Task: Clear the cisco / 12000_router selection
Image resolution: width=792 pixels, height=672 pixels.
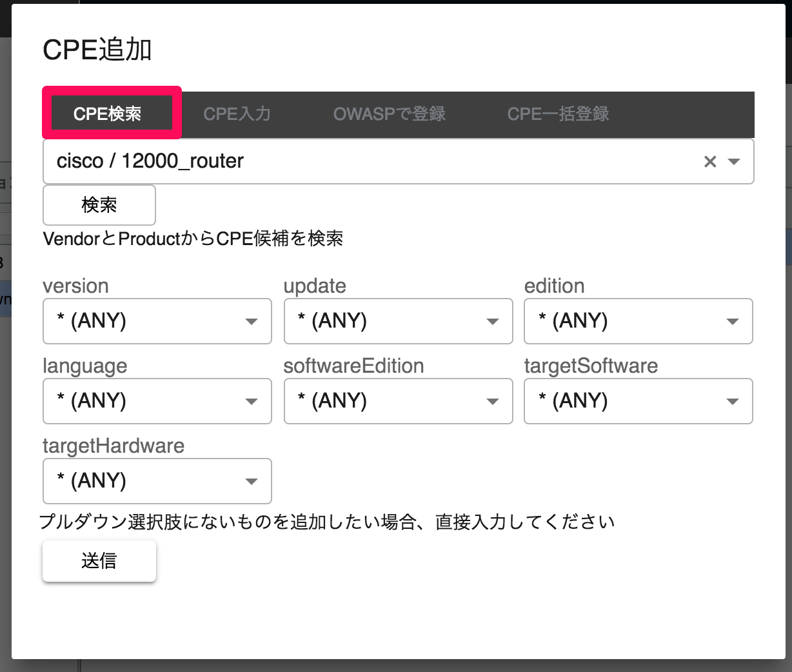Action: [x=710, y=162]
